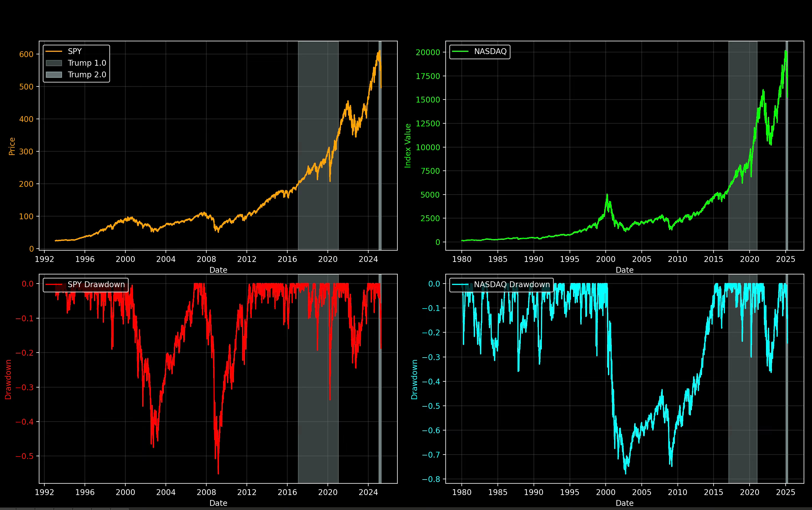Click the NASDAQ dot-com peak near 2000

pyautogui.click(x=607, y=195)
